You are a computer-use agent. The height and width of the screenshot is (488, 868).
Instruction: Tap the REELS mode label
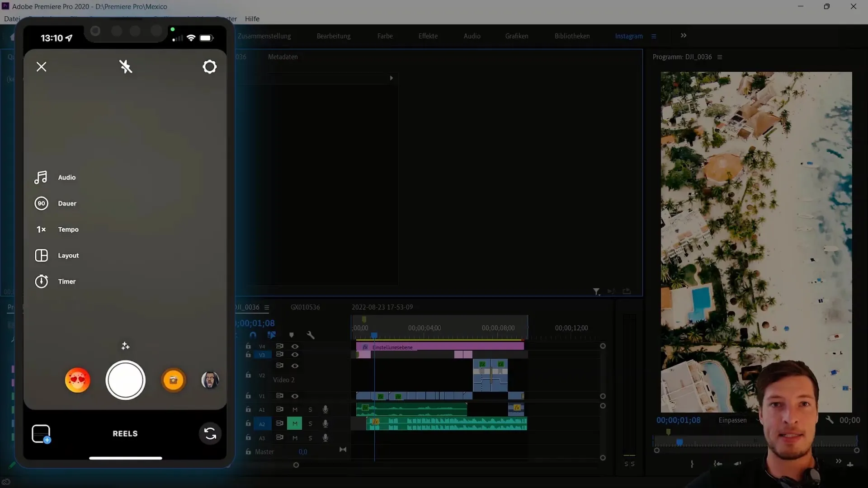point(125,434)
